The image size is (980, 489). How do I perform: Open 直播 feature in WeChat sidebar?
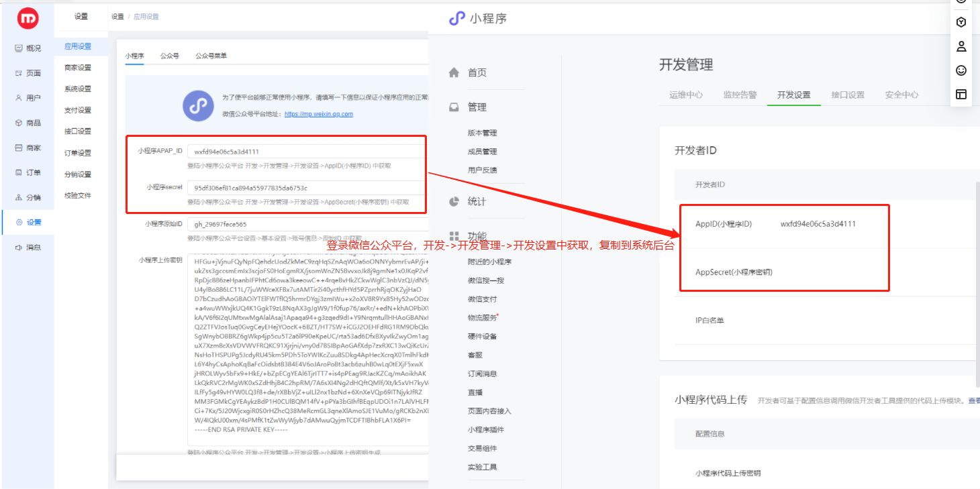click(475, 392)
